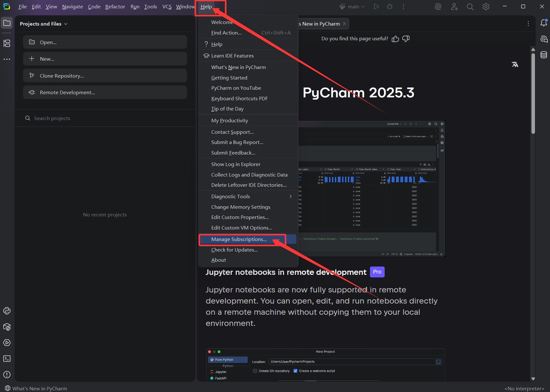Image resolution: width=550 pixels, height=392 pixels.
Task: Click the Remote Development button
Action: tap(105, 92)
